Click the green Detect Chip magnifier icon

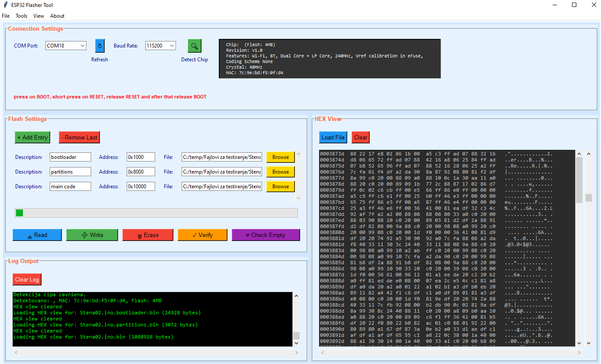pyautogui.click(x=195, y=46)
